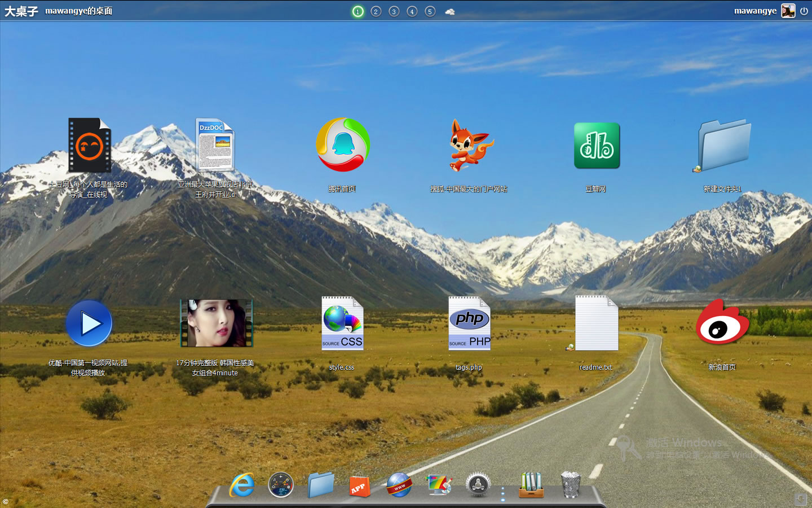Viewport: 812px width, 508px height.
Task: Click the copyright symbol at bottom-left
Action: coord(5,502)
